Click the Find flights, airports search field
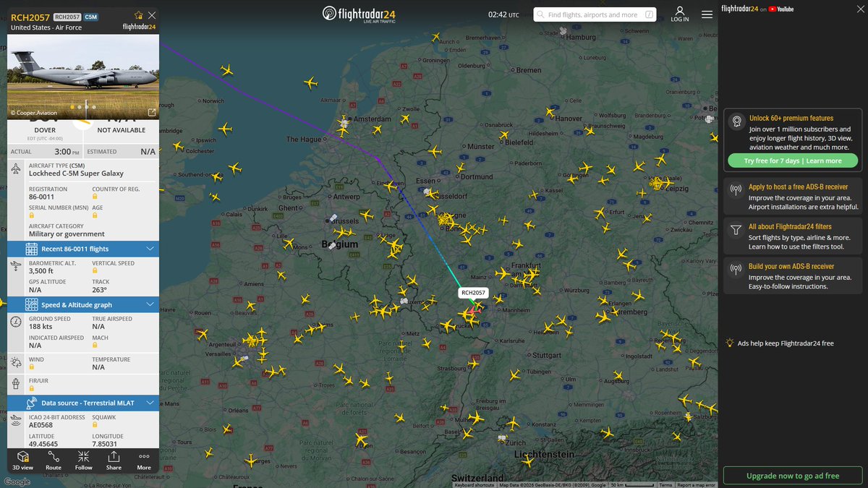Image resolution: width=868 pixels, height=488 pixels. [x=595, y=14]
